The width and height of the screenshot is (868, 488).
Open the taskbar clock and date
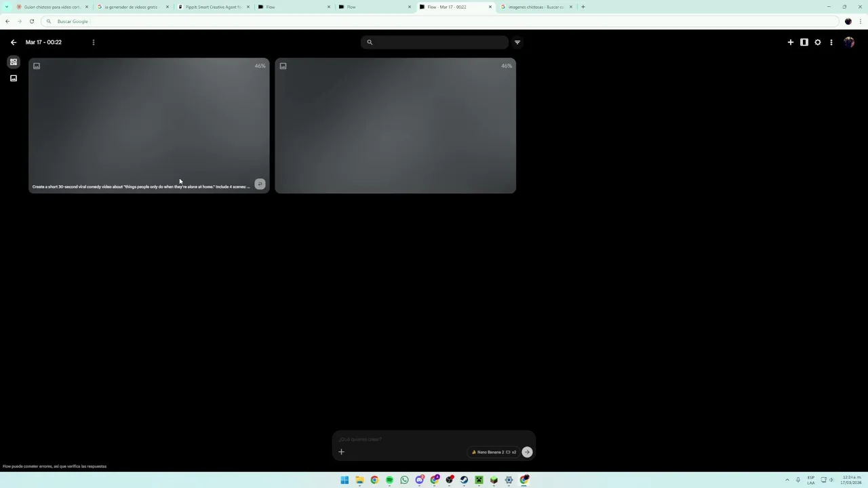pyautogui.click(x=852, y=480)
